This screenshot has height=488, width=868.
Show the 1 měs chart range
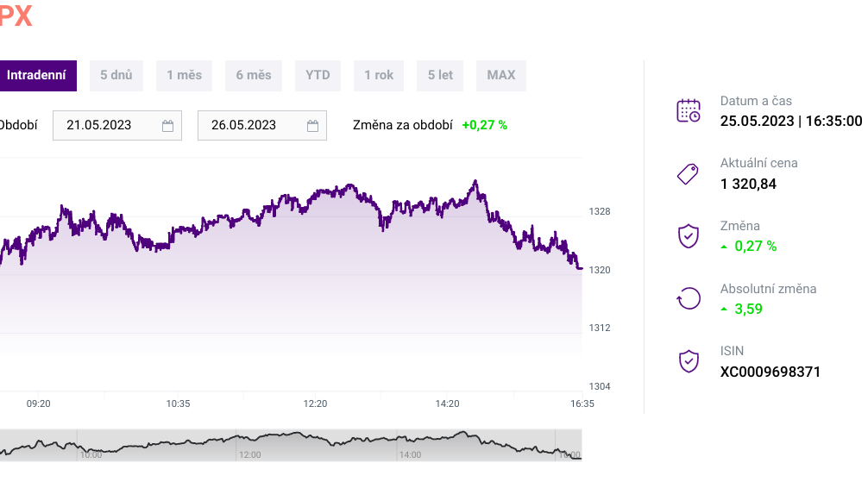tap(184, 76)
